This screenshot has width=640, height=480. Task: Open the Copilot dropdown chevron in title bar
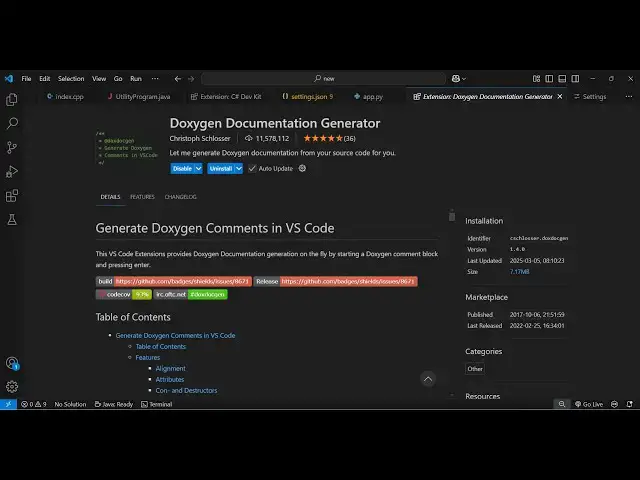point(464,79)
